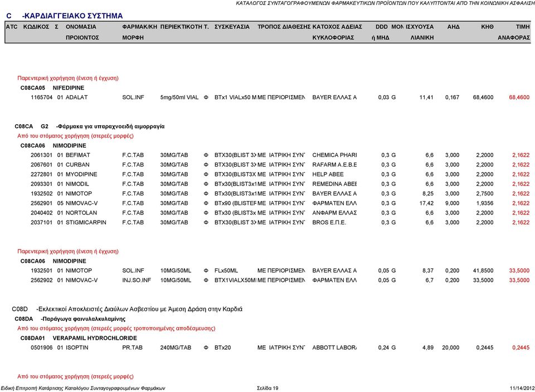Screen dimensions: 535x392
Task: Click reference price 68,4600 in red
Action: click(519, 97)
